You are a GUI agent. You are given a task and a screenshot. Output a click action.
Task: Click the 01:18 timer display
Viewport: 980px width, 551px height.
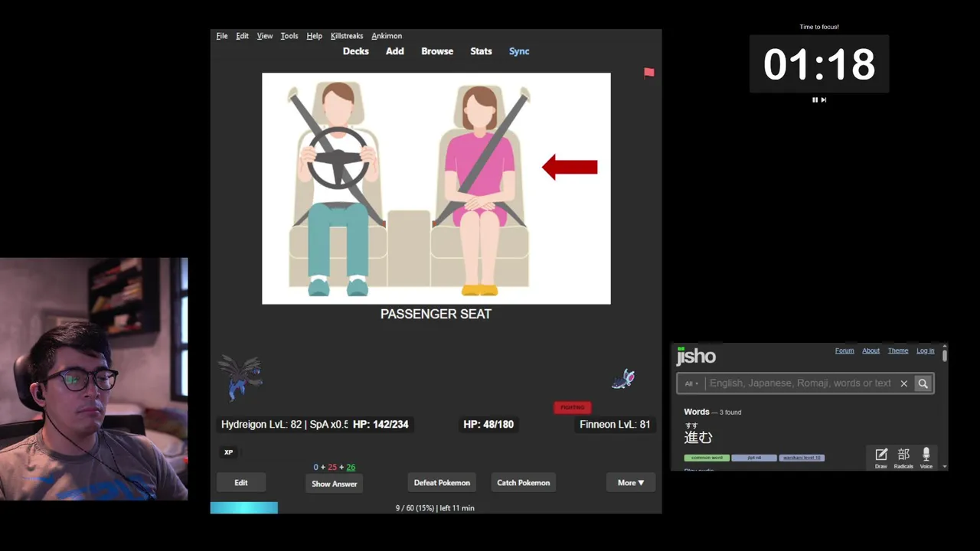click(x=819, y=64)
